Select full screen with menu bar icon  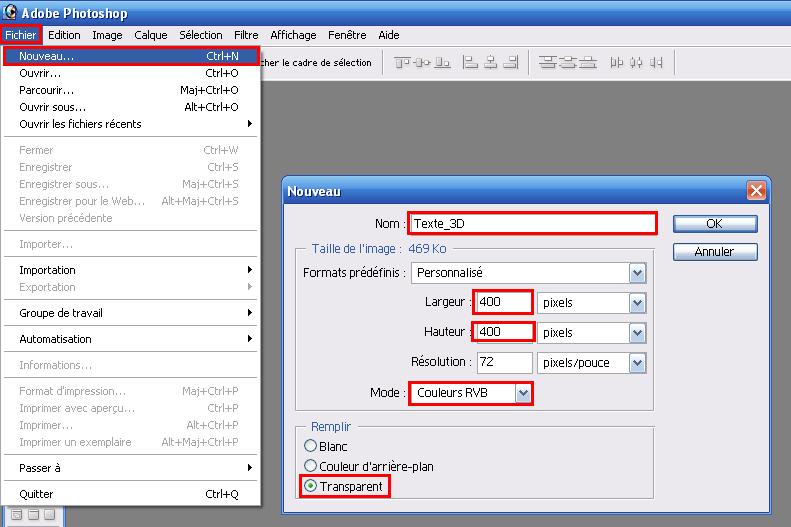(33, 515)
